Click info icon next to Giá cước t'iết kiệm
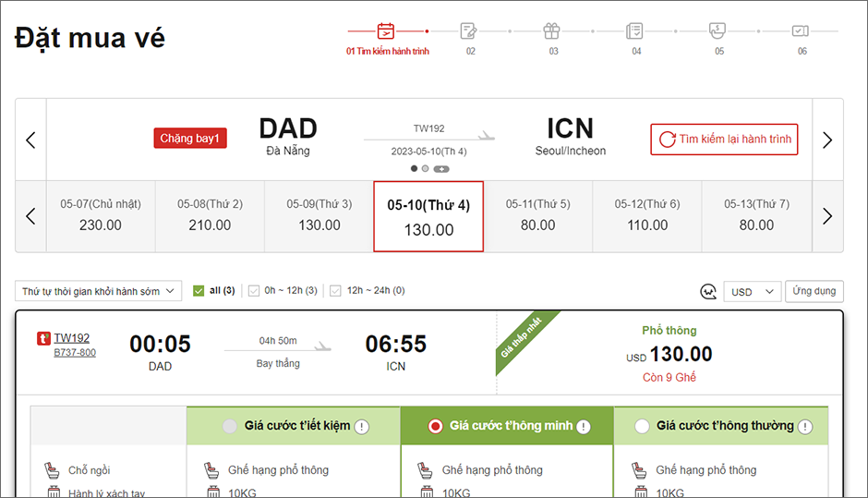The width and height of the screenshot is (868, 498). (362, 427)
